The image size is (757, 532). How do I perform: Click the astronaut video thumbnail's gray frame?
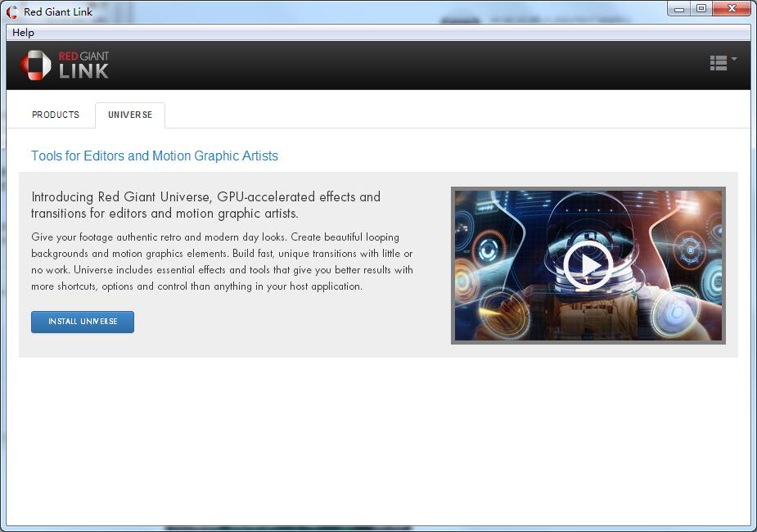[453, 265]
